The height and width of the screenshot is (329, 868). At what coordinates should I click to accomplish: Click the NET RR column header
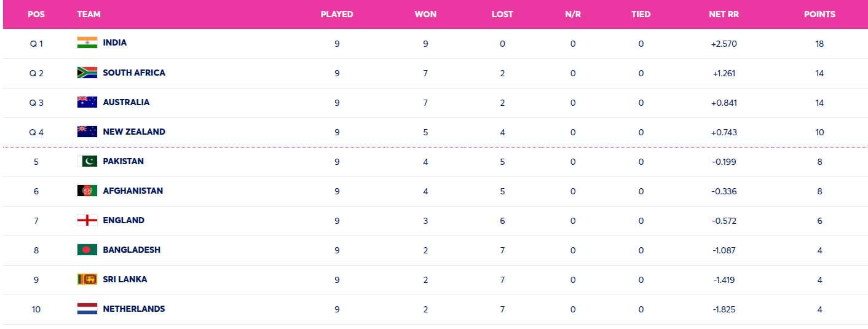pos(724,14)
